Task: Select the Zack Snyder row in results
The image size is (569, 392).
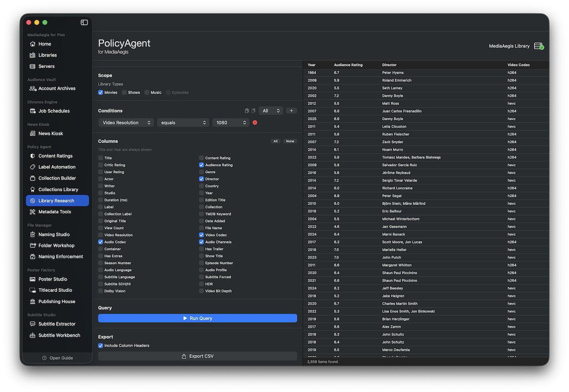Action: [426, 142]
